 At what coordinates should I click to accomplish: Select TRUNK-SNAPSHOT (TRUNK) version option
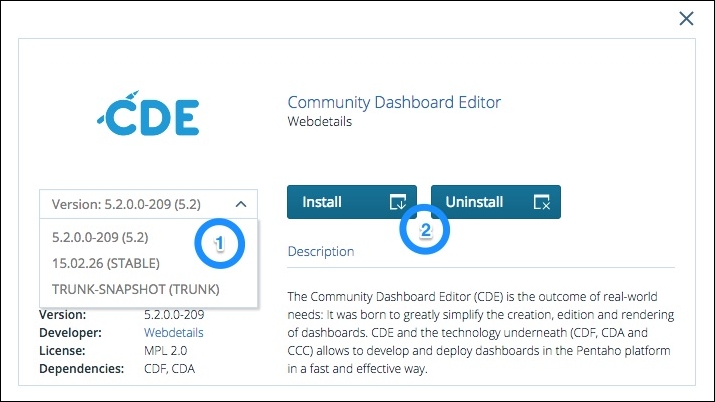click(x=135, y=289)
